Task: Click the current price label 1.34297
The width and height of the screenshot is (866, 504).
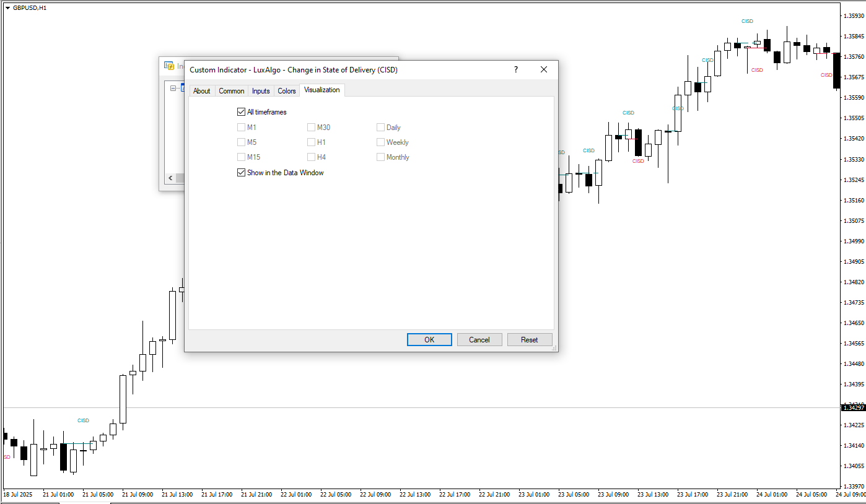Action: click(x=853, y=407)
